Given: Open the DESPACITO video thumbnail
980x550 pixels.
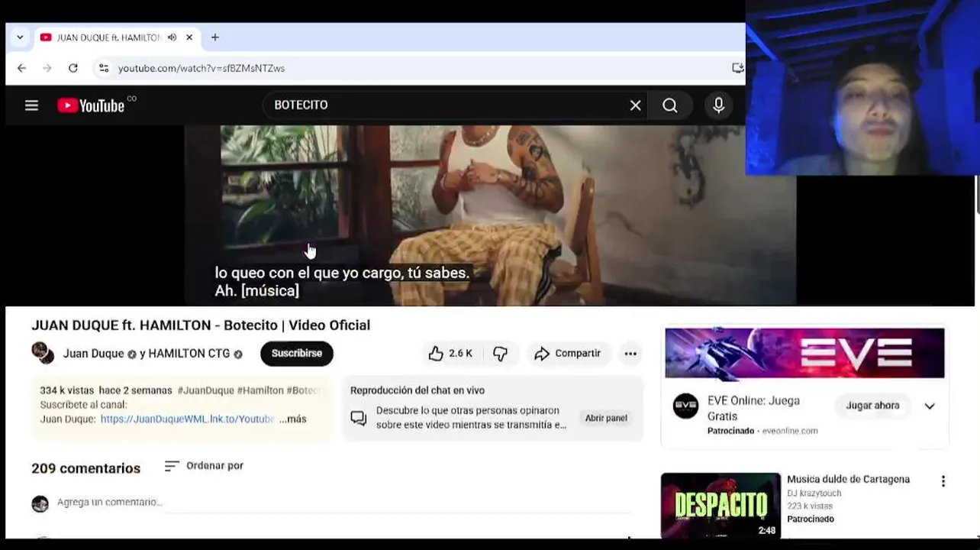Looking at the screenshot, I should coord(720,505).
